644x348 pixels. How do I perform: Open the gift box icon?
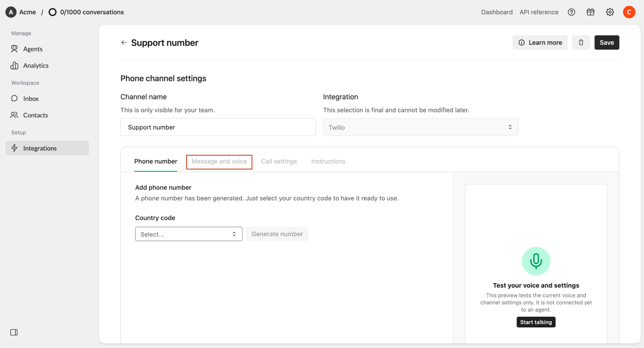coord(591,12)
